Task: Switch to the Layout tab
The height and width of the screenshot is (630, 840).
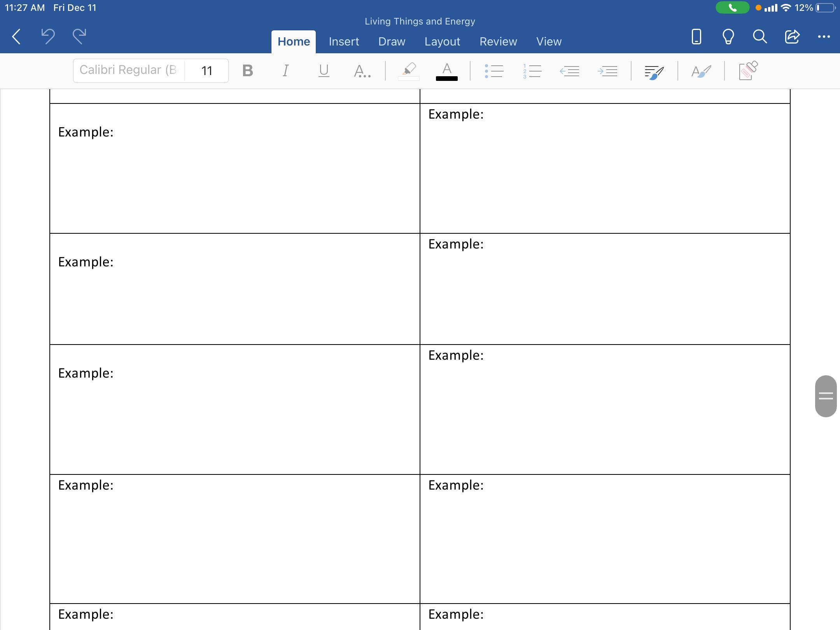Action: (442, 42)
